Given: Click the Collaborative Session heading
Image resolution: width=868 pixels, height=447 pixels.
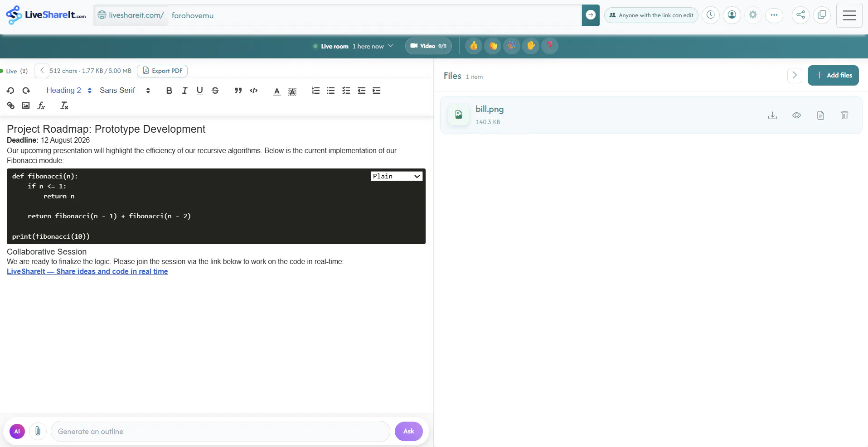Looking at the screenshot, I should [x=47, y=252].
